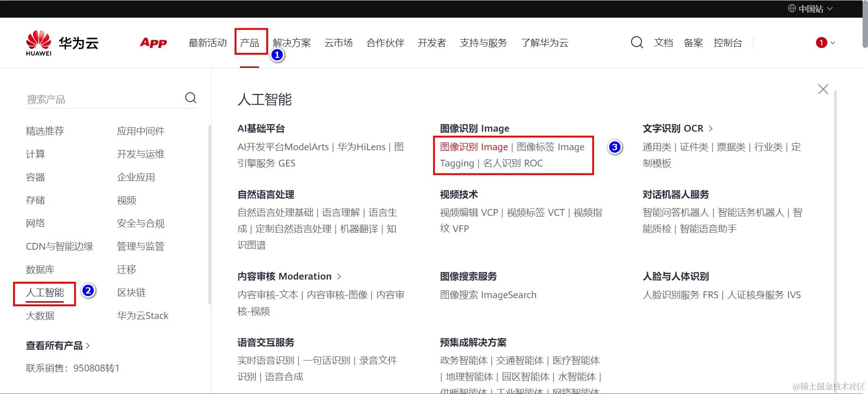Select 视频 category
The width and height of the screenshot is (868, 394).
[127, 200]
